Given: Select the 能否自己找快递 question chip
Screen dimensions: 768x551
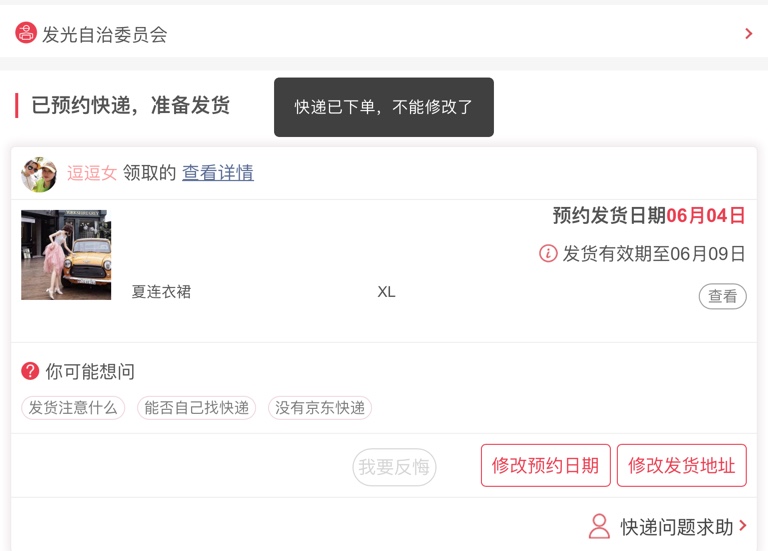Looking at the screenshot, I should tap(196, 408).
